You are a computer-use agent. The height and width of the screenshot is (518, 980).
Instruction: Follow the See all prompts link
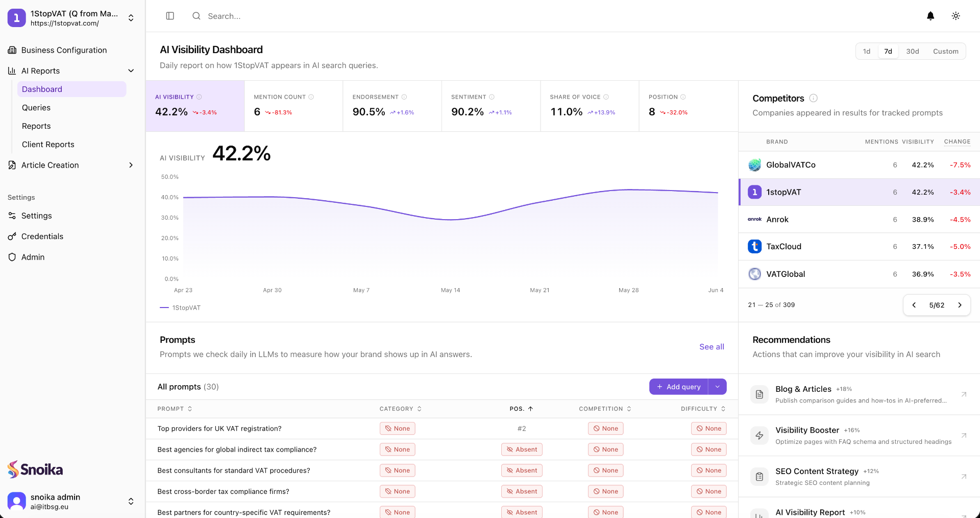(712, 347)
